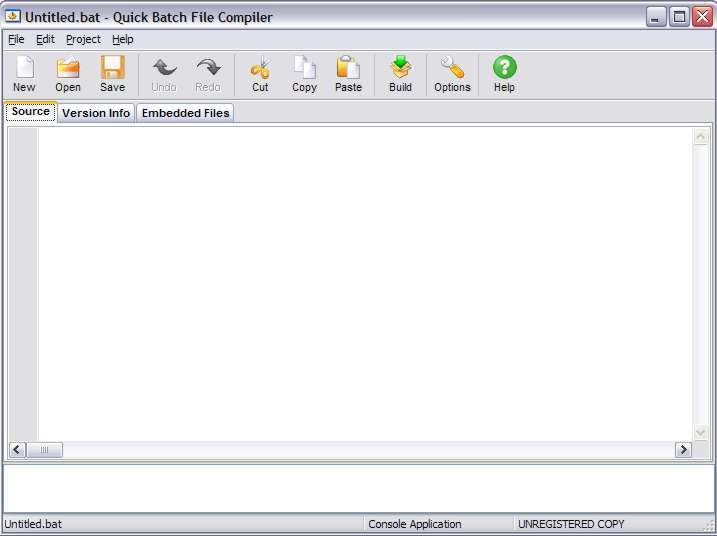Maximize the Quick Batch File Compiler window
This screenshot has height=536, width=717.
click(x=680, y=17)
